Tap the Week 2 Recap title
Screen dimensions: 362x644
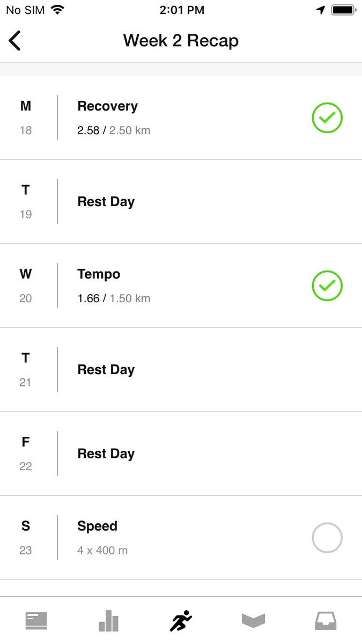(x=181, y=41)
